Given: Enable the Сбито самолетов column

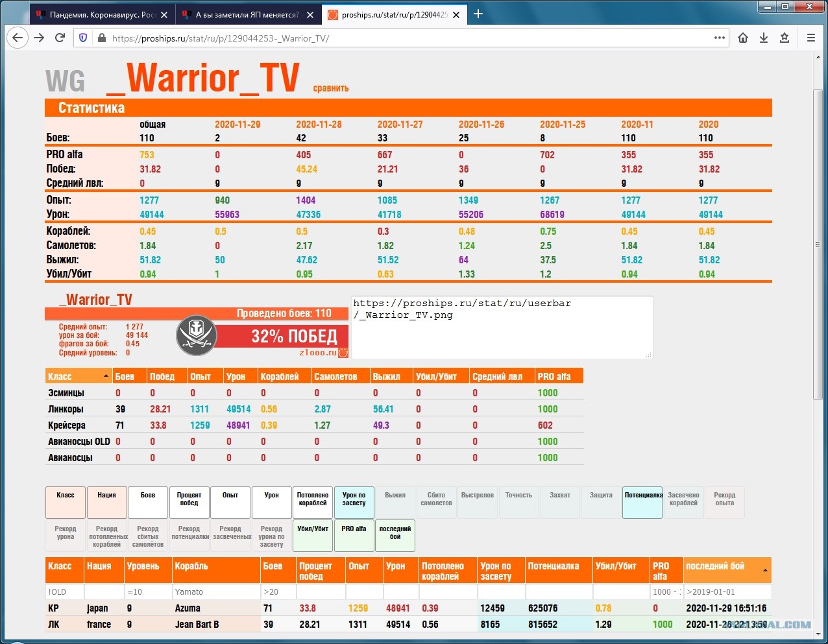Looking at the screenshot, I should click(436, 503).
